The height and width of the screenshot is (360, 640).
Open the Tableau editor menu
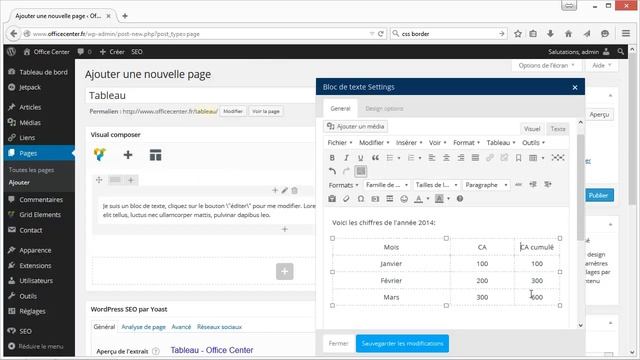click(501, 142)
